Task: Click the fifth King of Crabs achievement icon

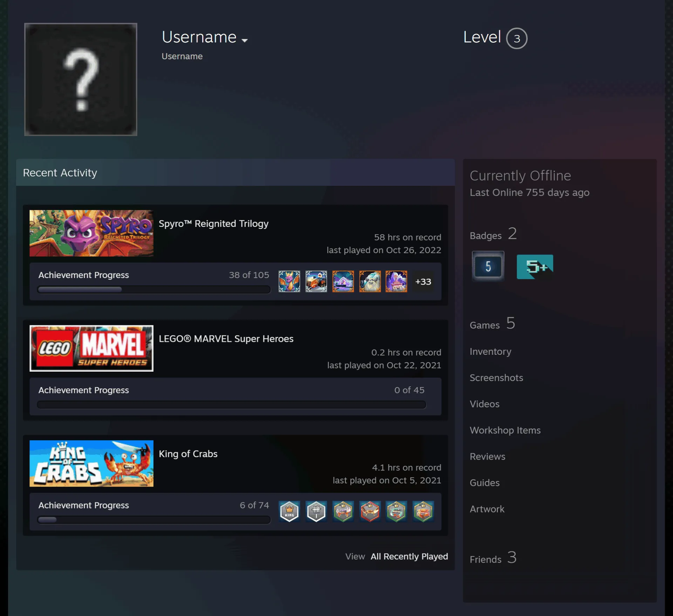Action: (396, 512)
